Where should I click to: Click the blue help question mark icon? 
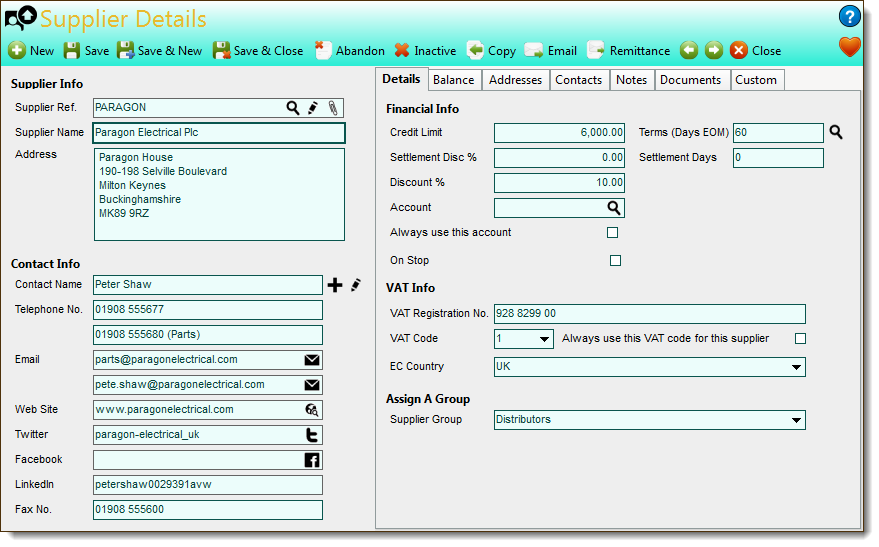(x=849, y=16)
